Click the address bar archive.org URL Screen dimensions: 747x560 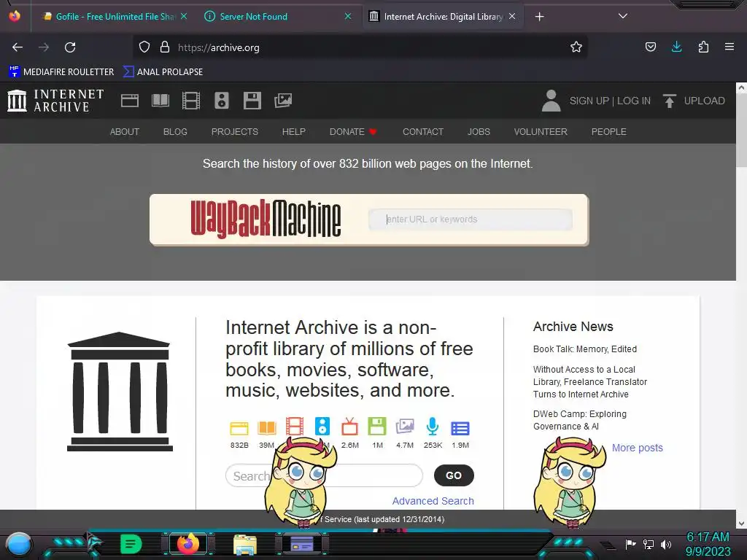219,47
